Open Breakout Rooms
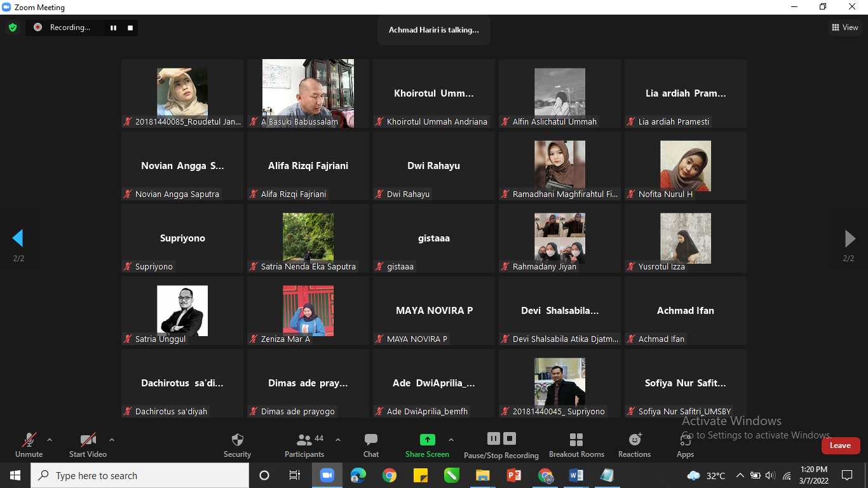Screen dimensions: 868x488 576,445
